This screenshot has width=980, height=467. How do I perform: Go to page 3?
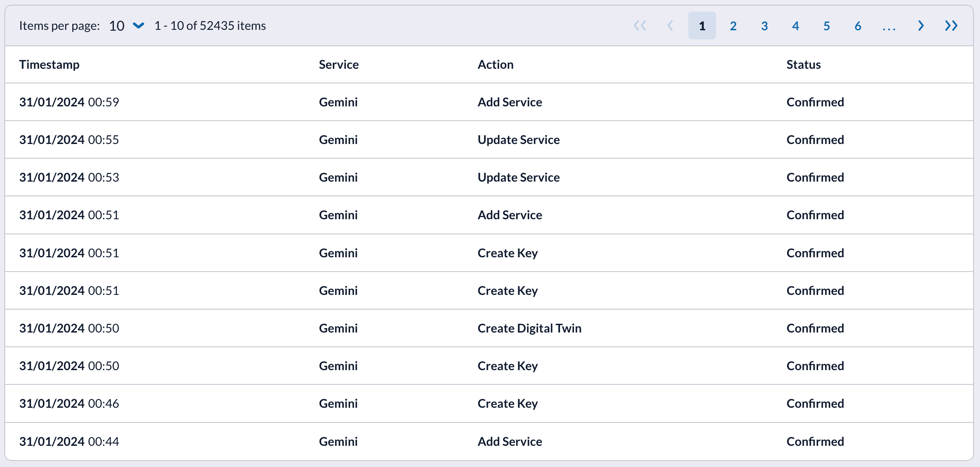(764, 26)
